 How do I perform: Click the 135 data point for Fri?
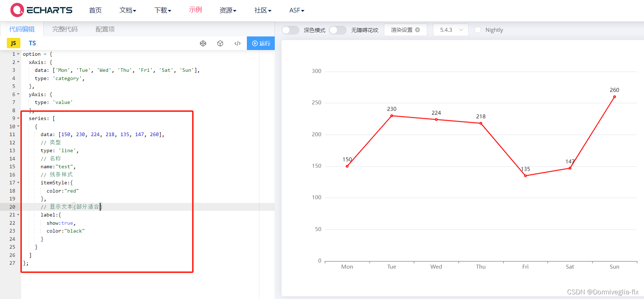pos(525,176)
